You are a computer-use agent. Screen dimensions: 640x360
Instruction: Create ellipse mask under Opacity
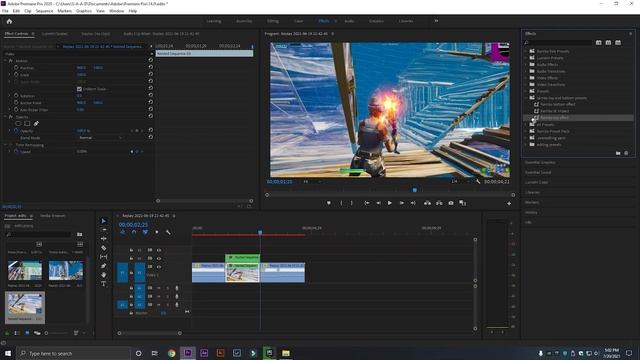18,123
